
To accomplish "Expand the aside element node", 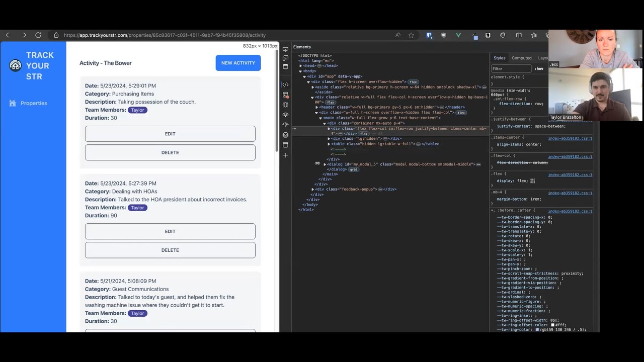I will 312,87.
